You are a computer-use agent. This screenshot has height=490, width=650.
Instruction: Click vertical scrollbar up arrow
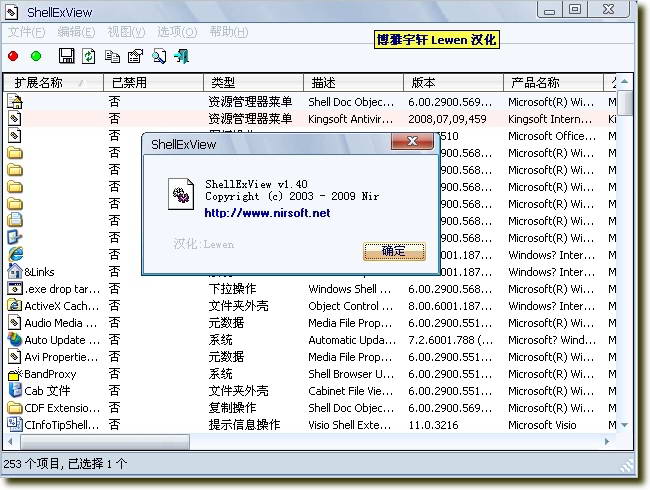point(625,82)
